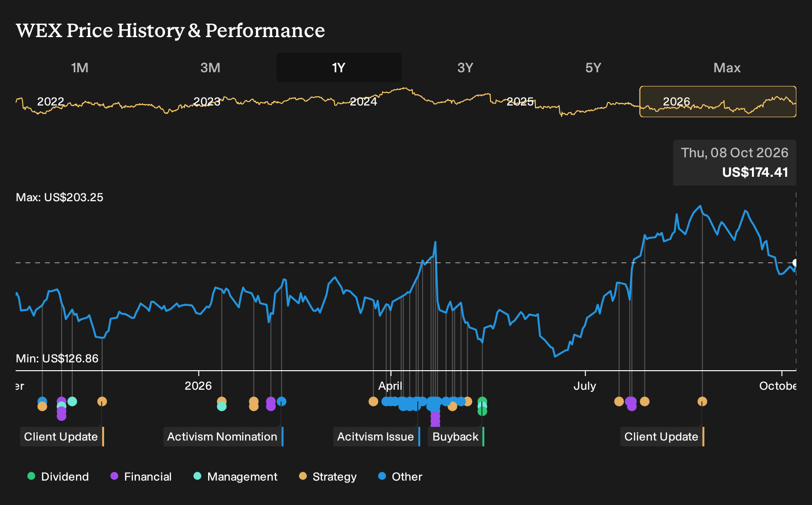This screenshot has height=505, width=812.
Task: Click the standalone teal Management marker before 2026
Action: click(72, 401)
